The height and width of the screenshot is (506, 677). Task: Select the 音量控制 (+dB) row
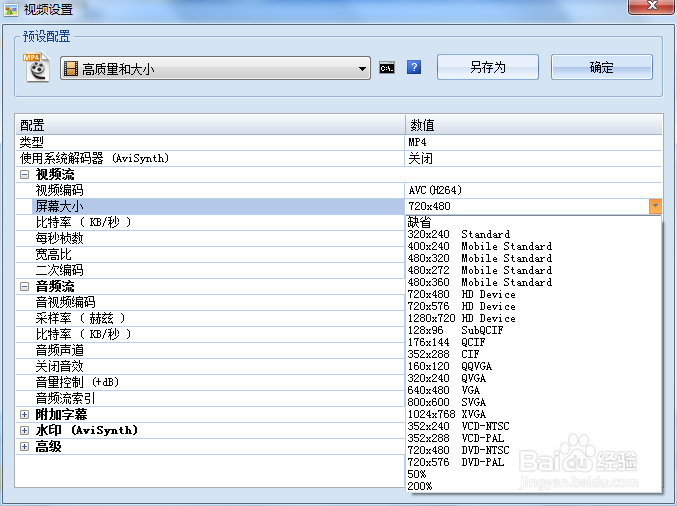point(210,382)
